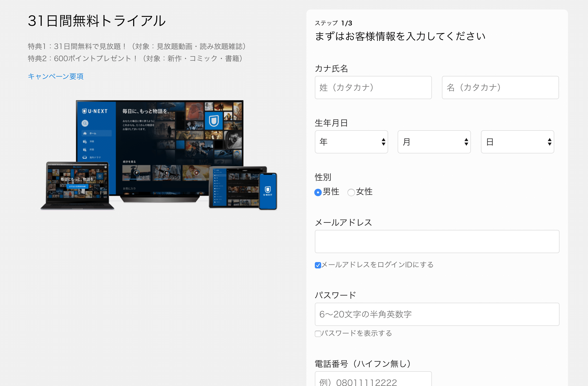
Task: Select the 男性 radio button
Action: pos(318,192)
